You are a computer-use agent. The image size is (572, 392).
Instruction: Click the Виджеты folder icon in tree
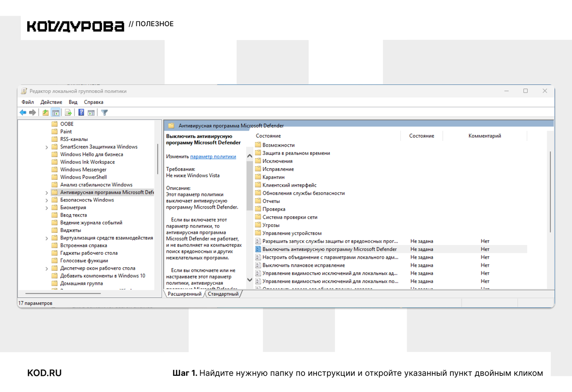[54, 230]
